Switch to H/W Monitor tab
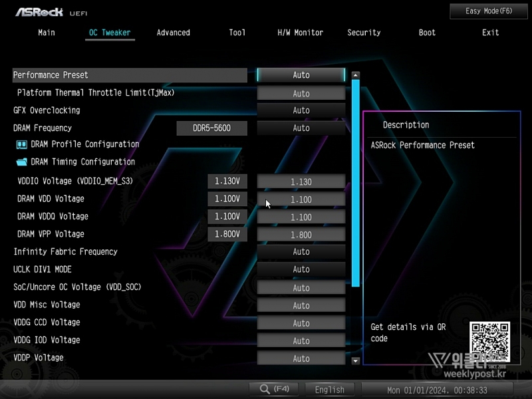This screenshot has width=532, height=399. 300,33
